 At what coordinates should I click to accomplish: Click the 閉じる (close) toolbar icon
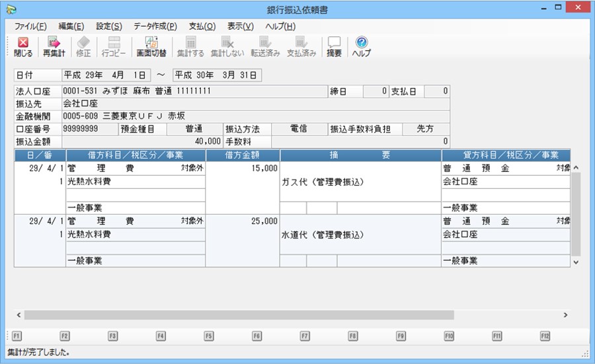click(x=23, y=46)
